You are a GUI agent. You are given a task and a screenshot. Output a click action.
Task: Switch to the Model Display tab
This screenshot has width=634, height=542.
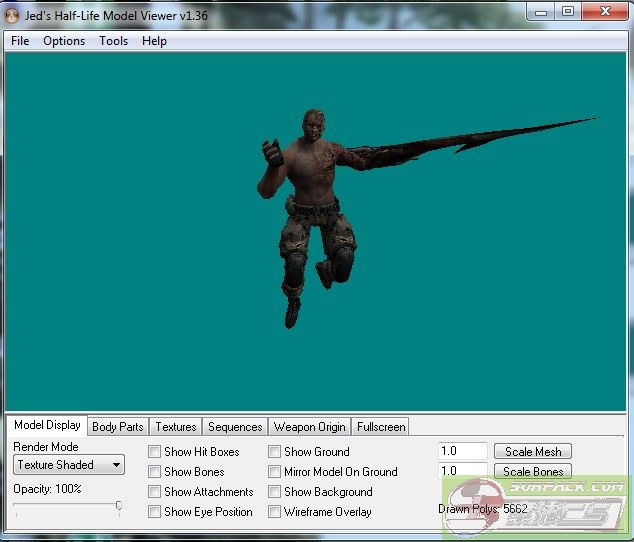click(x=47, y=425)
